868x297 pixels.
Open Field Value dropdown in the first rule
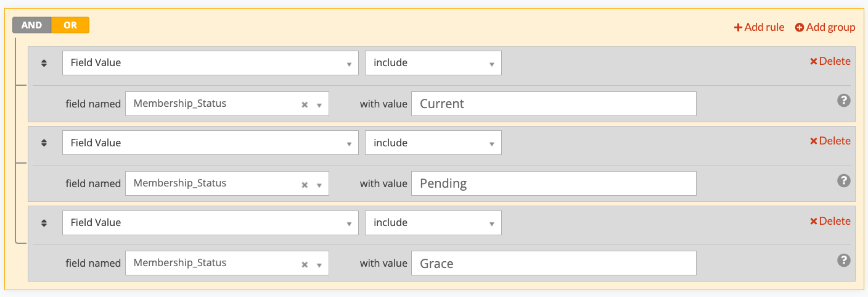pyautogui.click(x=210, y=63)
